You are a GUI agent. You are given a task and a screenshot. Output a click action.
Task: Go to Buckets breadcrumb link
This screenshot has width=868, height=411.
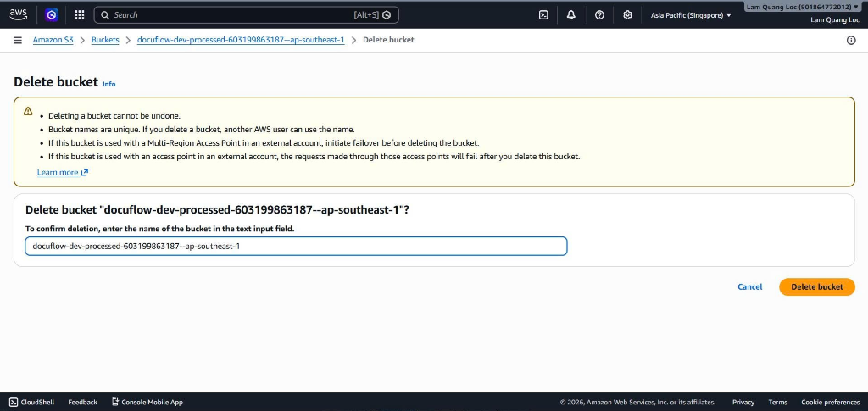tap(105, 40)
